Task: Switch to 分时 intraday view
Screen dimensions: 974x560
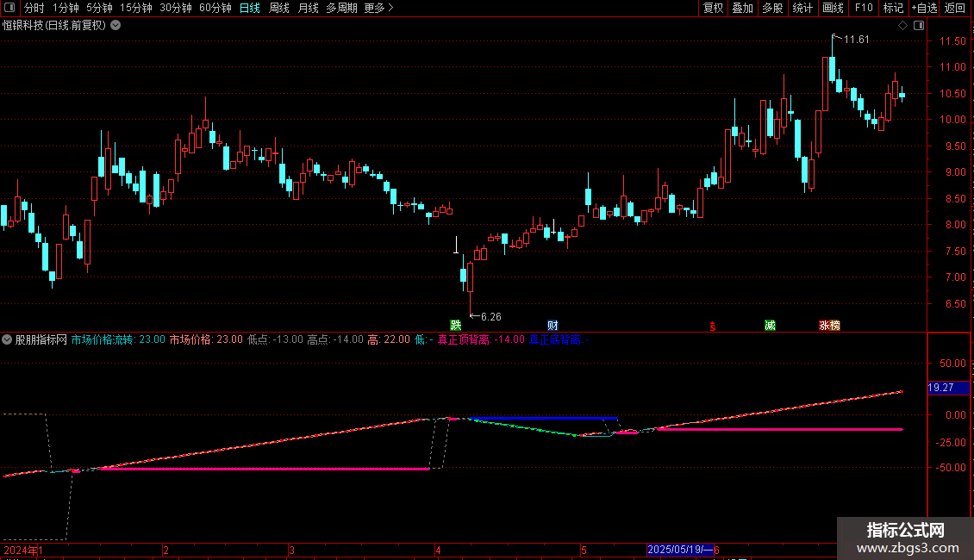Action: point(34,8)
